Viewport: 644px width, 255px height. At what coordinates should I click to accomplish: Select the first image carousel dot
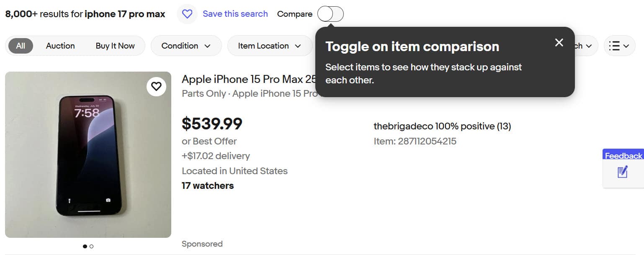(x=85, y=246)
